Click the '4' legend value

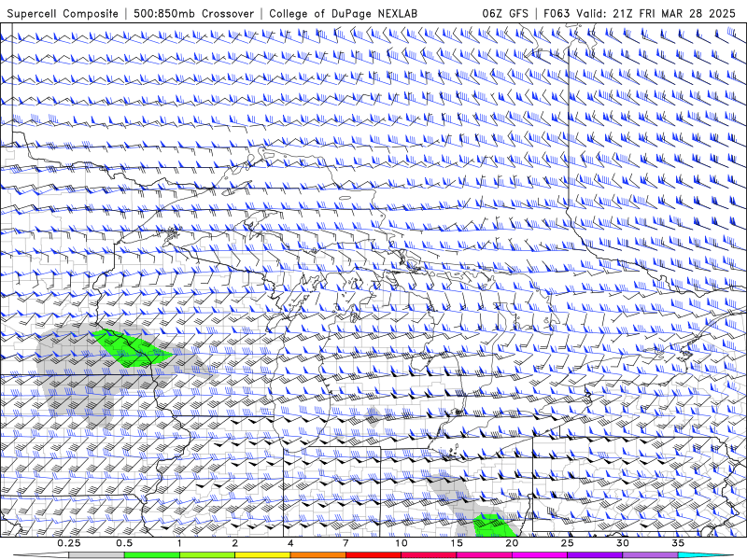point(290,543)
